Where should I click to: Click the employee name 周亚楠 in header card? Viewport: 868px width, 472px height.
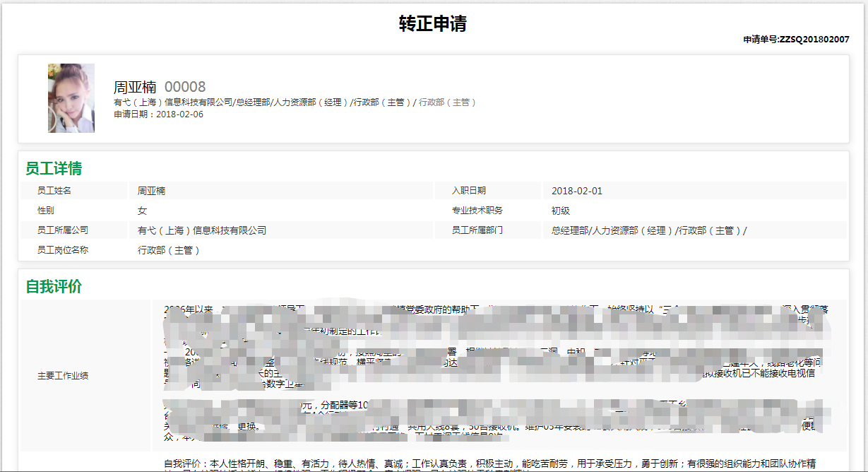point(135,87)
